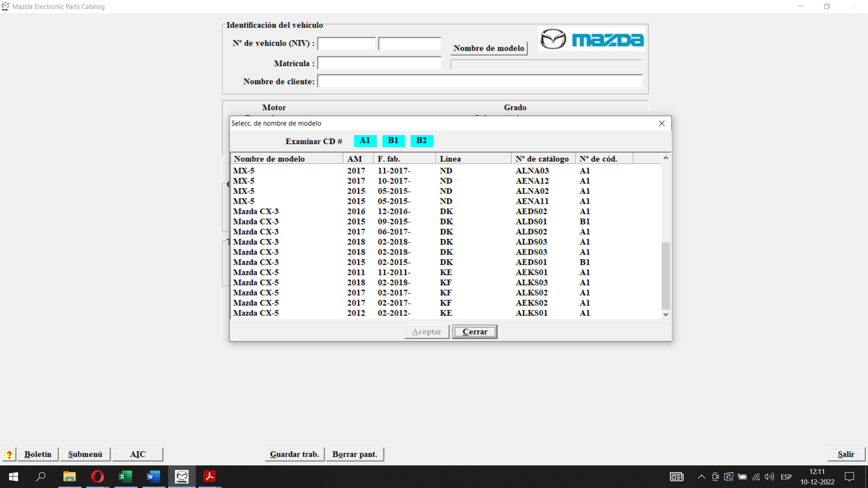Select MX-5 row with catalog ALNA03
This screenshot has height=488, width=868.
click(x=446, y=171)
